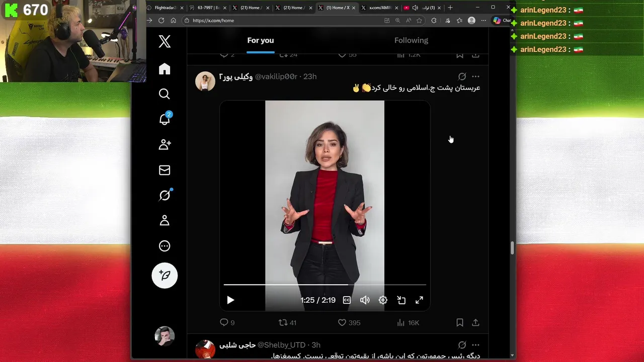Open Messages envelope in sidebar
This screenshot has height=362, width=644.
coord(165,170)
